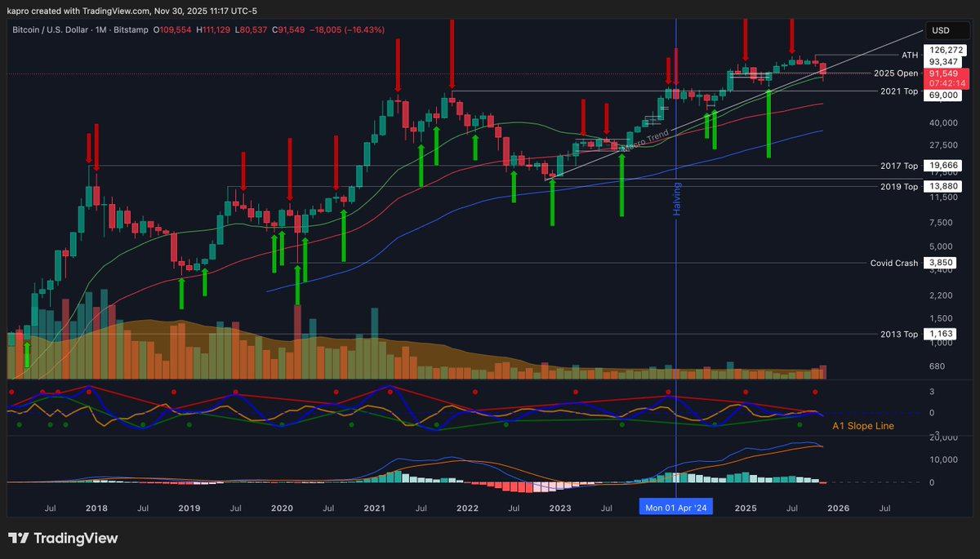Click the 2019 label on time axis
Viewport: 980px width, 559px height.
click(189, 508)
